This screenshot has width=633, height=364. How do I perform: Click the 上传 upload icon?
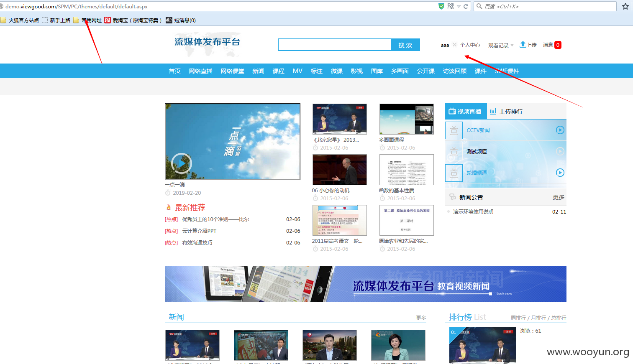523,44
